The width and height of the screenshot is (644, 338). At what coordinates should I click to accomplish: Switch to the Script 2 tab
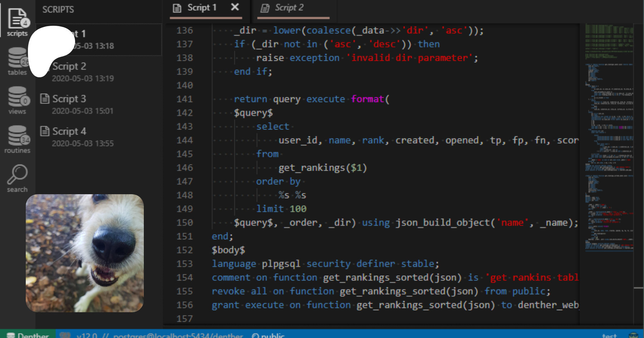click(x=289, y=8)
